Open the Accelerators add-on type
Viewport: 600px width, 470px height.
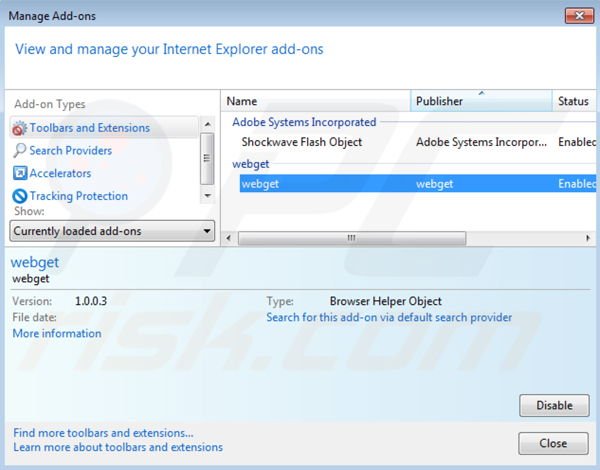pos(60,173)
